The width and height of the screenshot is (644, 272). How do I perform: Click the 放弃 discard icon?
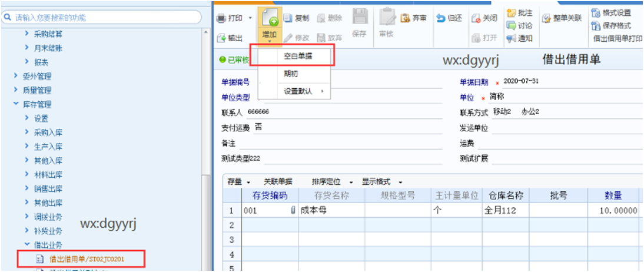tap(321, 38)
